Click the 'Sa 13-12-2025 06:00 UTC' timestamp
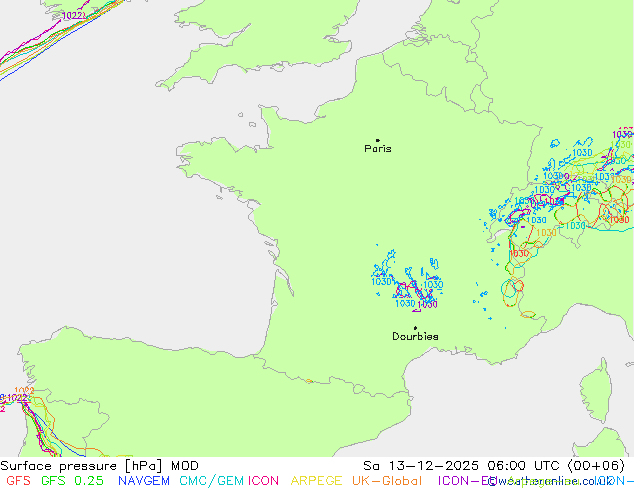Image resolution: width=634 pixels, height=490 pixels. (463, 466)
